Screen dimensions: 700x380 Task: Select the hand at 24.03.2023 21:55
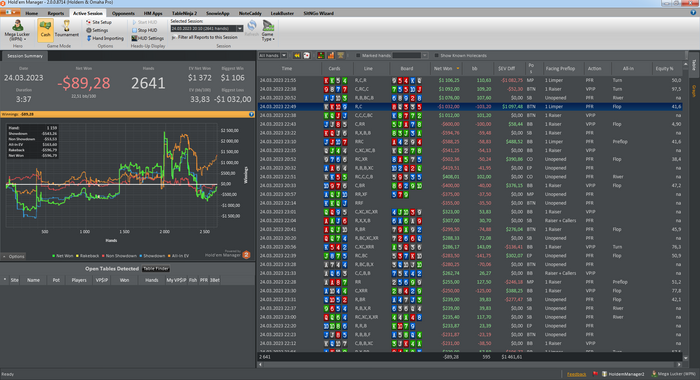(x=470, y=80)
